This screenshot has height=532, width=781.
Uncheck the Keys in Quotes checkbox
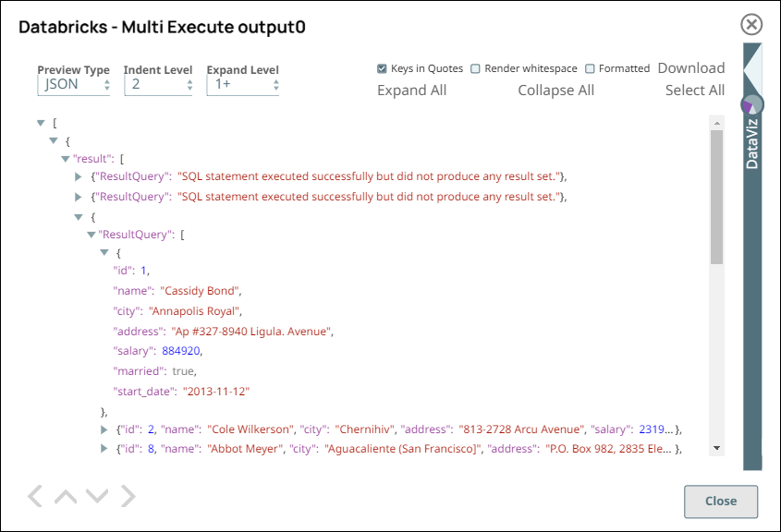[382, 68]
